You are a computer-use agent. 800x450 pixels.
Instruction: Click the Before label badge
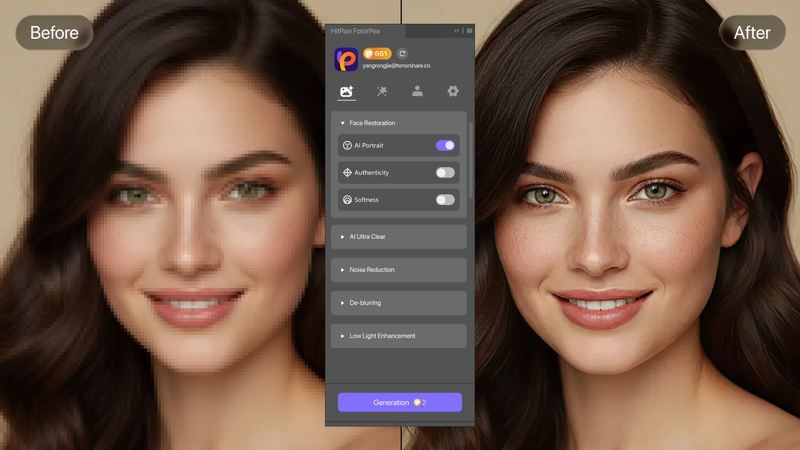pyautogui.click(x=55, y=33)
